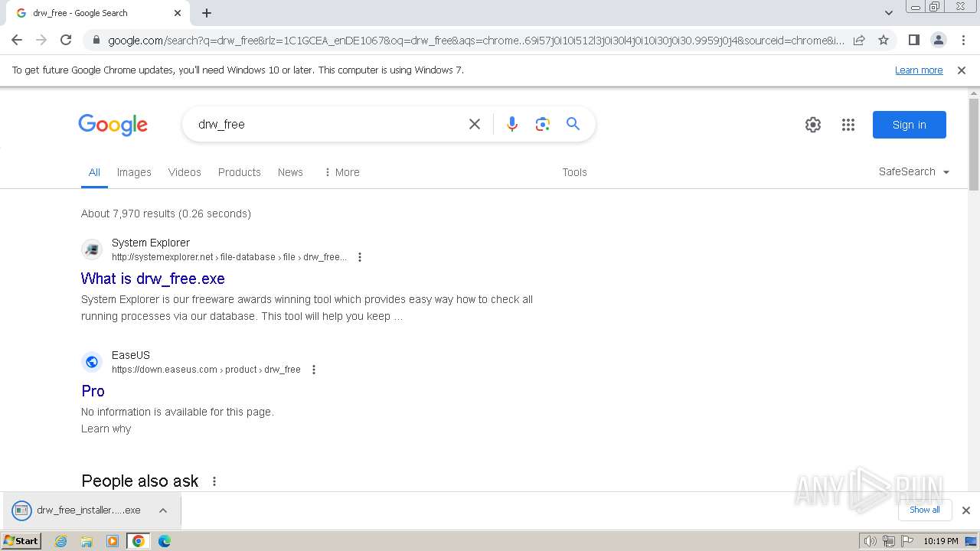The image size is (980, 551).
Task: Open People also ask options menu
Action: (x=214, y=481)
